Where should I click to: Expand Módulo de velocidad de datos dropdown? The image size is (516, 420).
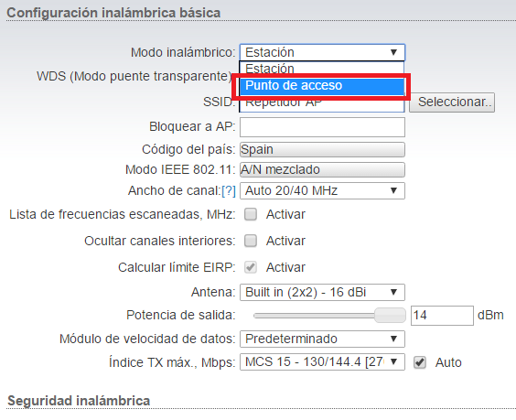[322, 339]
